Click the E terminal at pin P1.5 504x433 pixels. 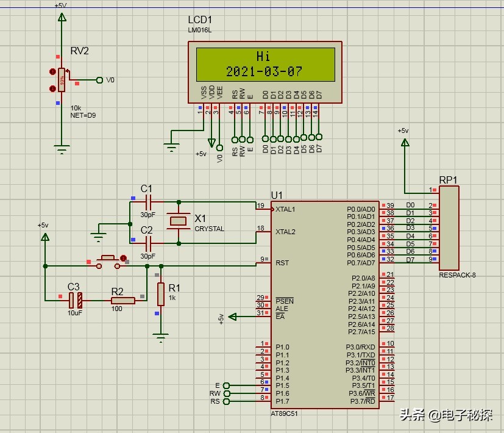pos(227,385)
